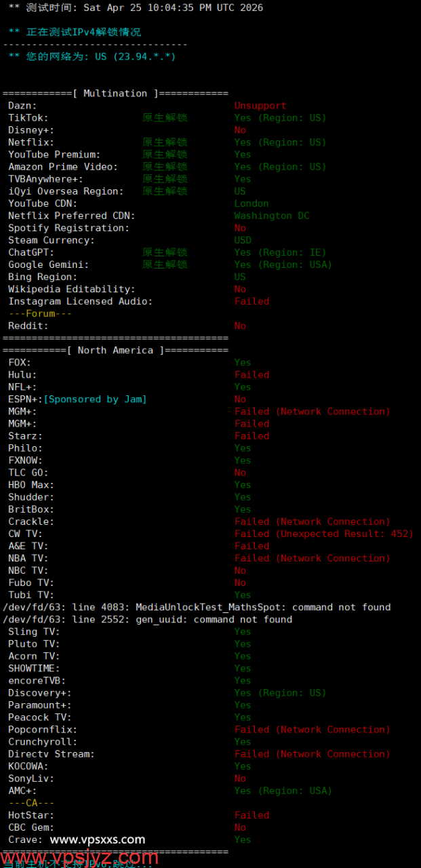
Task: Click the "USD" Steam Currency value
Action: pos(243,240)
